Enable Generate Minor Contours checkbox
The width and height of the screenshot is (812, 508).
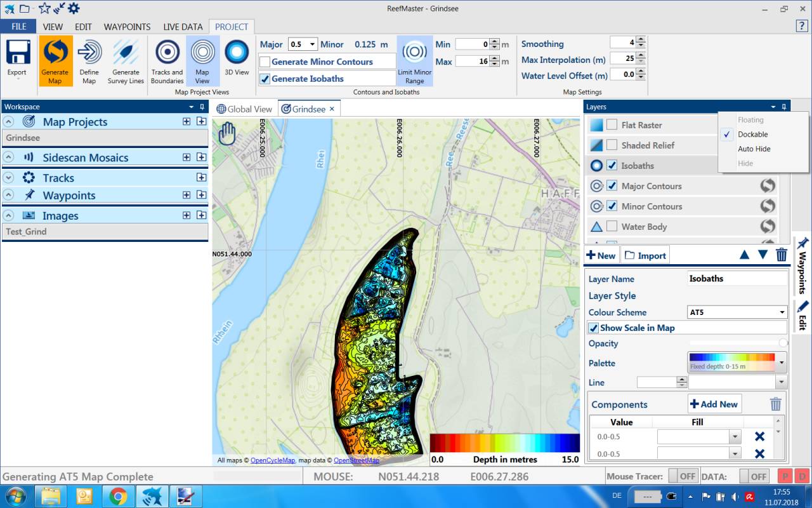point(265,62)
